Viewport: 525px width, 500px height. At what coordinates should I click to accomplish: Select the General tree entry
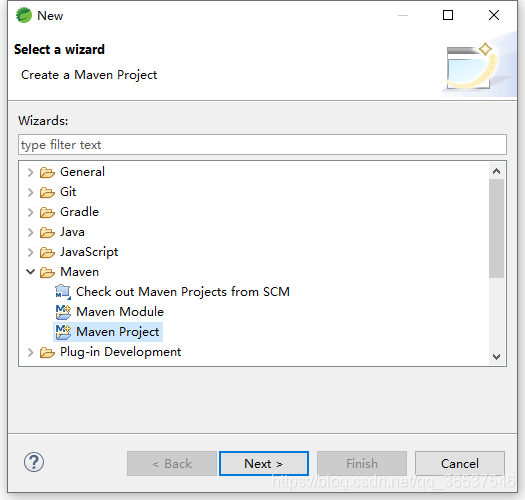click(82, 172)
